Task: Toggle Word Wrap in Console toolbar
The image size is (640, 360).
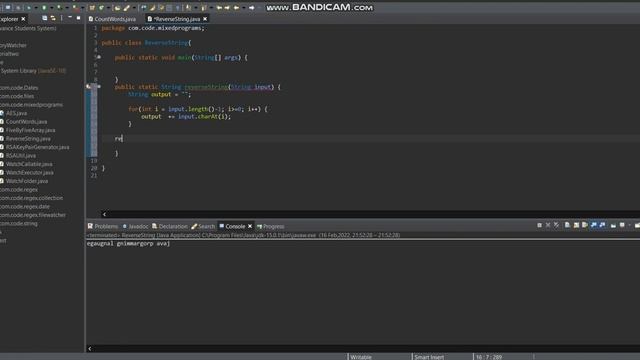Action: click(x=584, y=225)
